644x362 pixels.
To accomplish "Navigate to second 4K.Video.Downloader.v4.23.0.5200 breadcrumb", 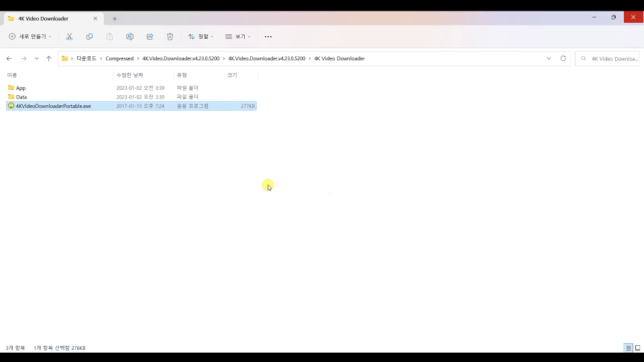I will click(x=266, y=59).
